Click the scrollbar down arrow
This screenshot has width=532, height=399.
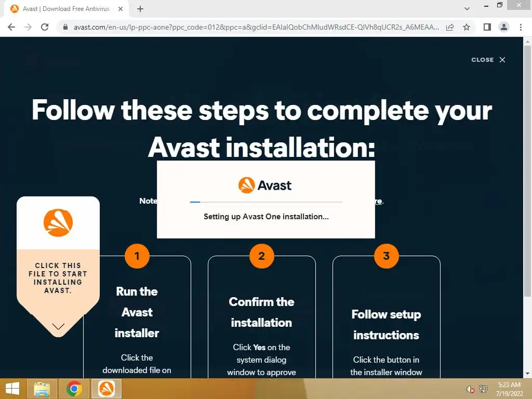point(527,374)
